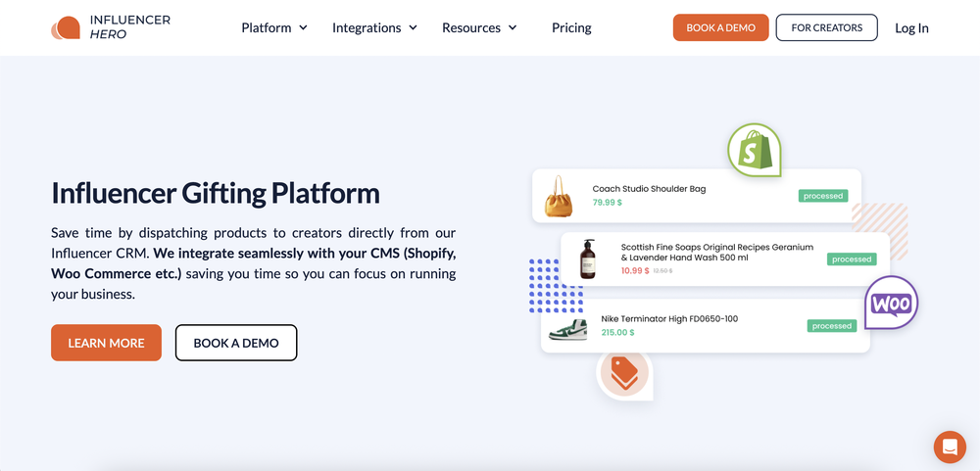The height and width of the screenshot is (471, 980).
Task: Click the hand wash bottle image
Action: click(x=587, y=259)
